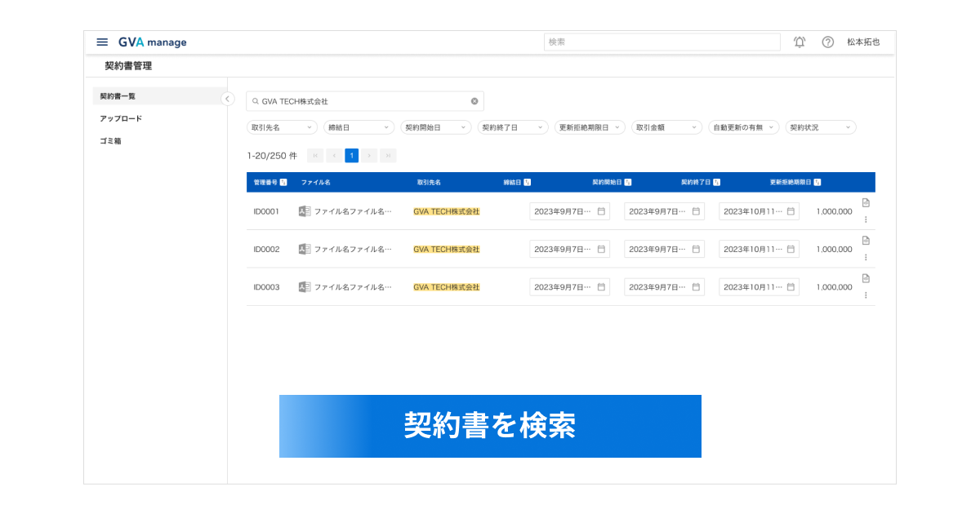Image resolution: width=980 pixels, height=514 pixels.
Task: Go to last page of results
Action: coord(388,155)
